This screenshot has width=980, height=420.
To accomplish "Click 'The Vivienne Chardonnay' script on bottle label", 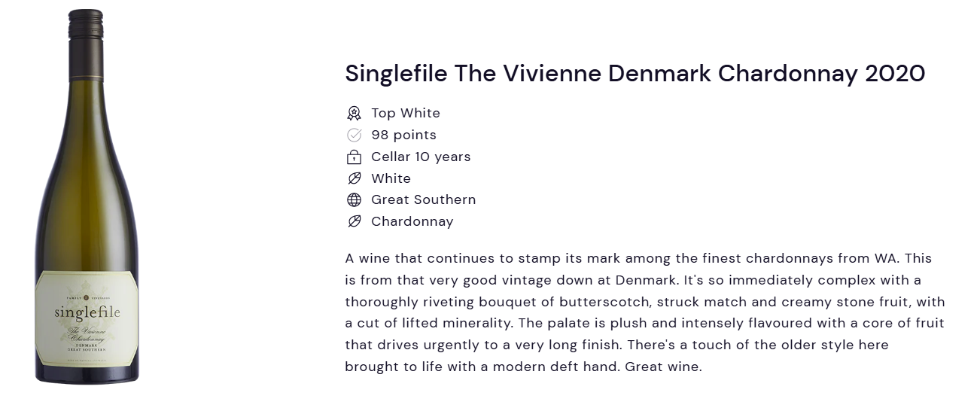I will pos(87,335).
